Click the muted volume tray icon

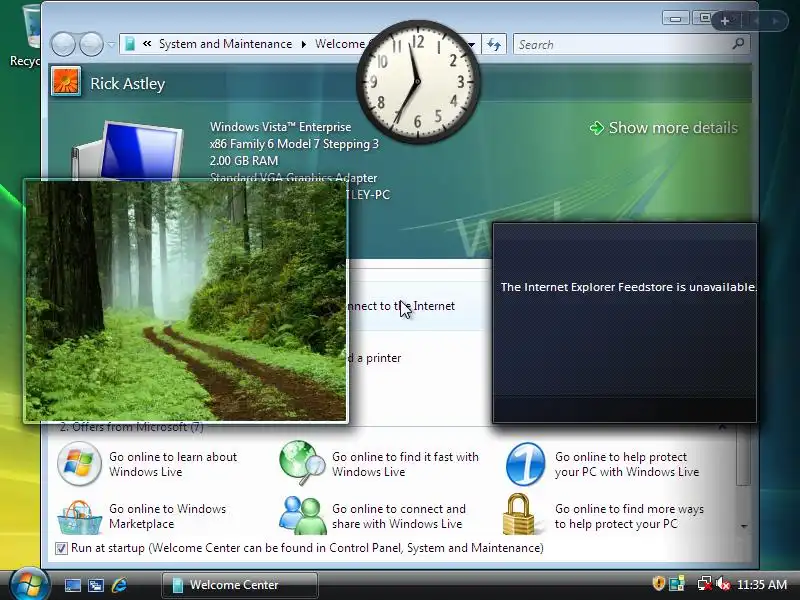tap(722, 583)
